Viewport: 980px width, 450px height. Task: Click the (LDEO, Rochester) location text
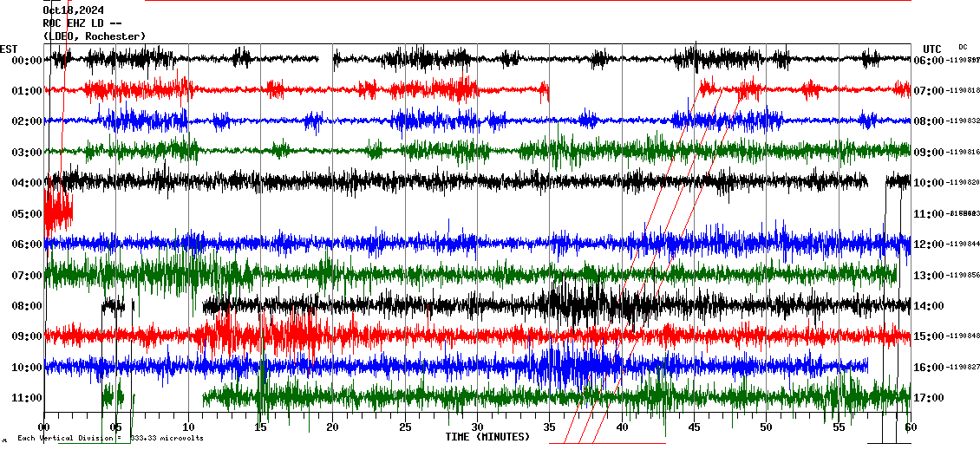coord(95,36)
